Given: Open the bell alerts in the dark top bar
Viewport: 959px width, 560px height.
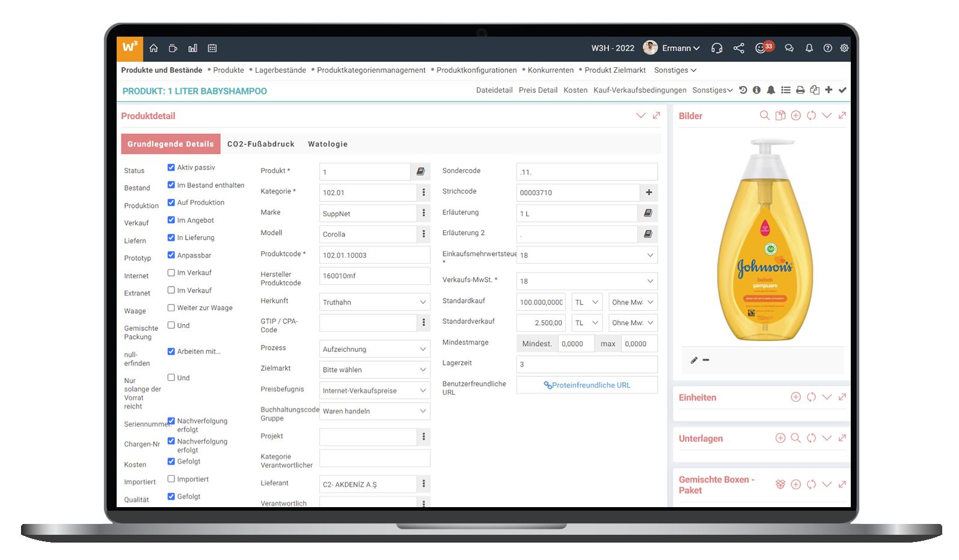Looking at the screenshot, I should coord(809,48).
